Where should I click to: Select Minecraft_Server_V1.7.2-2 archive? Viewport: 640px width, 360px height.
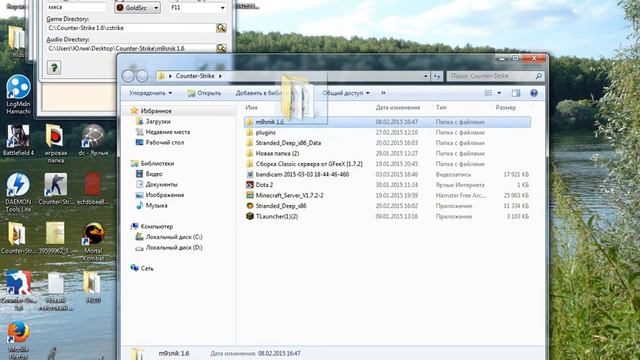tap(387, 196)
